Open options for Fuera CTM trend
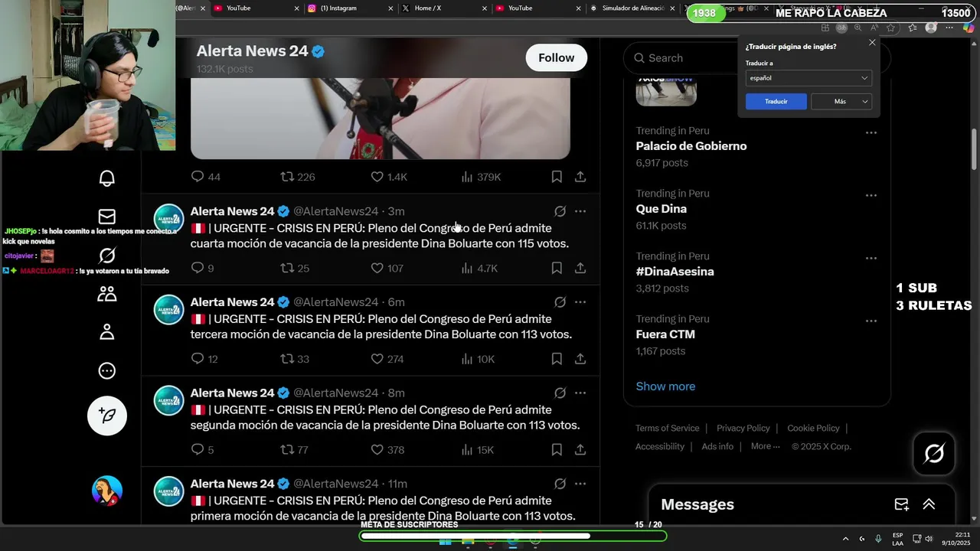The width and height of the screenshot is (980, 551). 871,321
